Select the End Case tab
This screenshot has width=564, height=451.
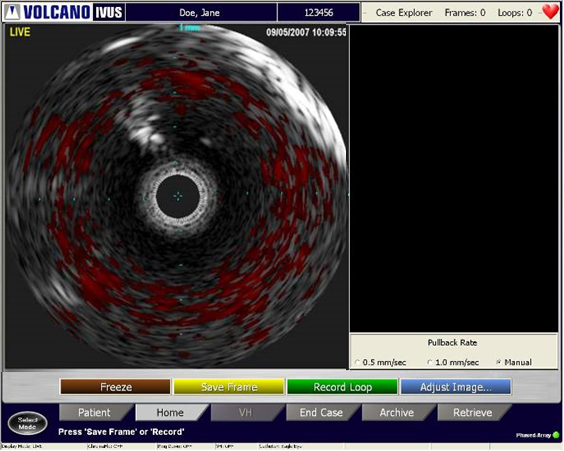coord(321,413)
